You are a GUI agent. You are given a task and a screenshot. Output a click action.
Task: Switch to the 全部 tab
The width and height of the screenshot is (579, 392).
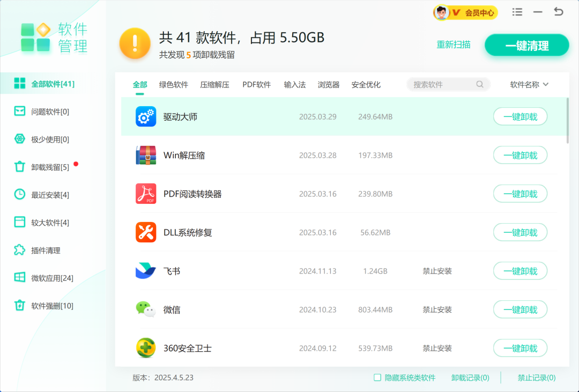click(x=140, y=85)
